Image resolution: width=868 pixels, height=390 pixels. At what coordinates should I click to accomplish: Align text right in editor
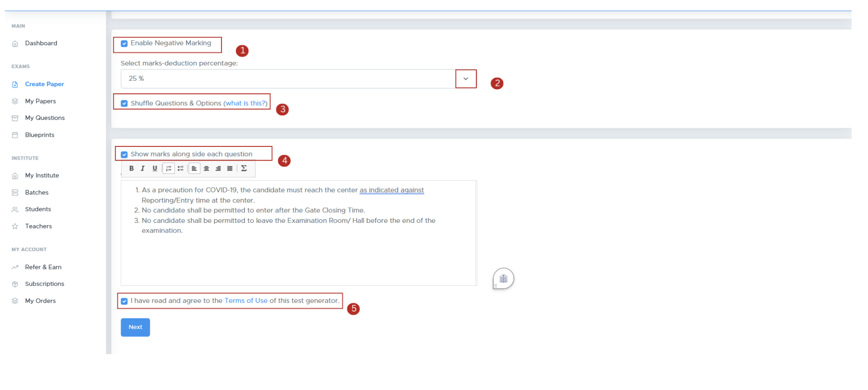(218, 168)
